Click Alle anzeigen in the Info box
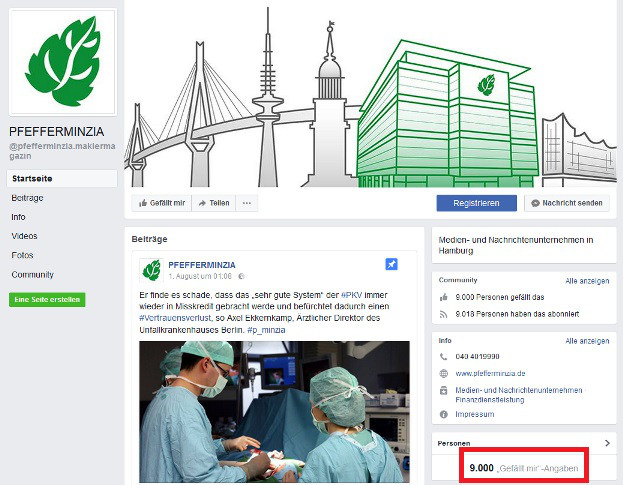 point(587,341)
